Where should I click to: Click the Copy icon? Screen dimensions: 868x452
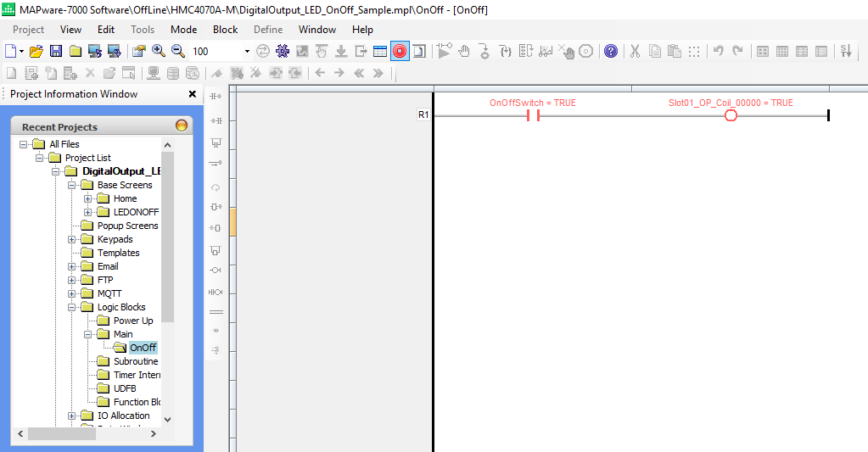655,52
